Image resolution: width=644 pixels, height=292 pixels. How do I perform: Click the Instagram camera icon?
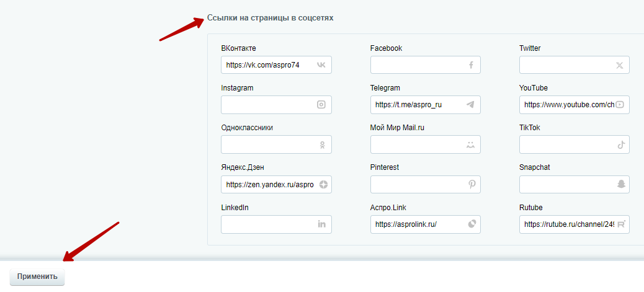321,105
